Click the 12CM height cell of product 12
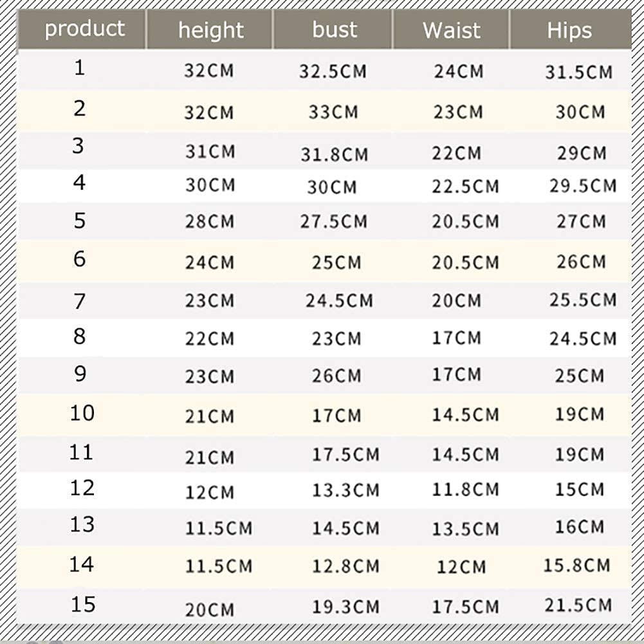This screenshot has height=644, width=644. [x=210, y=492]
